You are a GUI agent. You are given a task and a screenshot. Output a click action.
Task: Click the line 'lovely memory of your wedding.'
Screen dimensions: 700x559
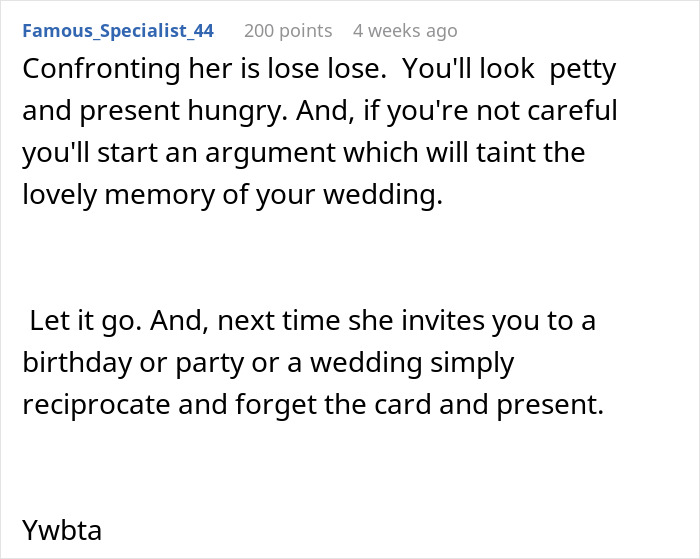pyautogui.click(x=232, y=196)
